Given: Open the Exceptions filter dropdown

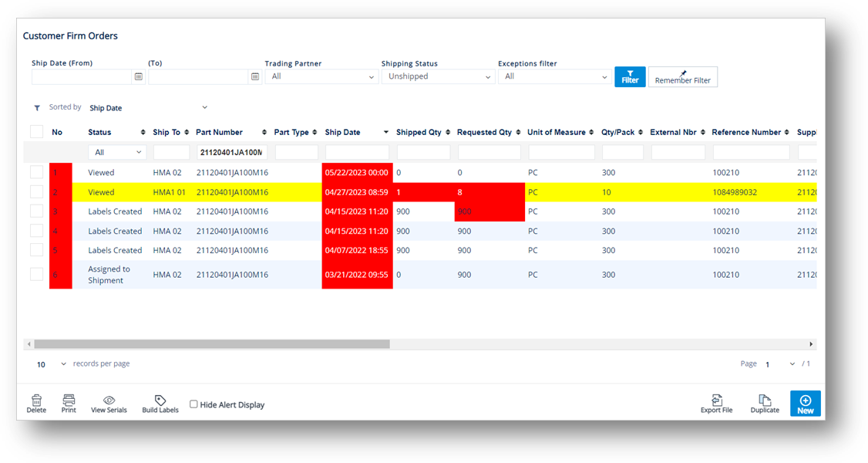Looking at the screenshot, I should [555, 76].
